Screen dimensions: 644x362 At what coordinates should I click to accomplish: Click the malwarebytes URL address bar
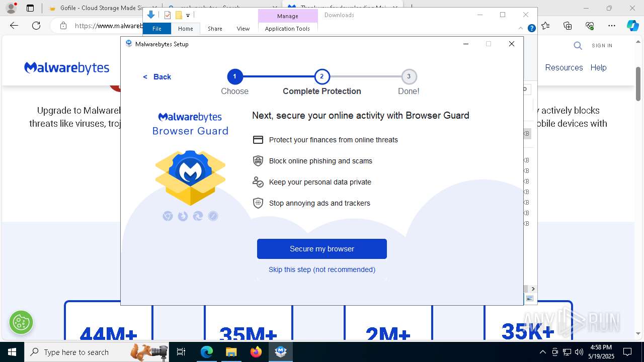click(108, 26)
